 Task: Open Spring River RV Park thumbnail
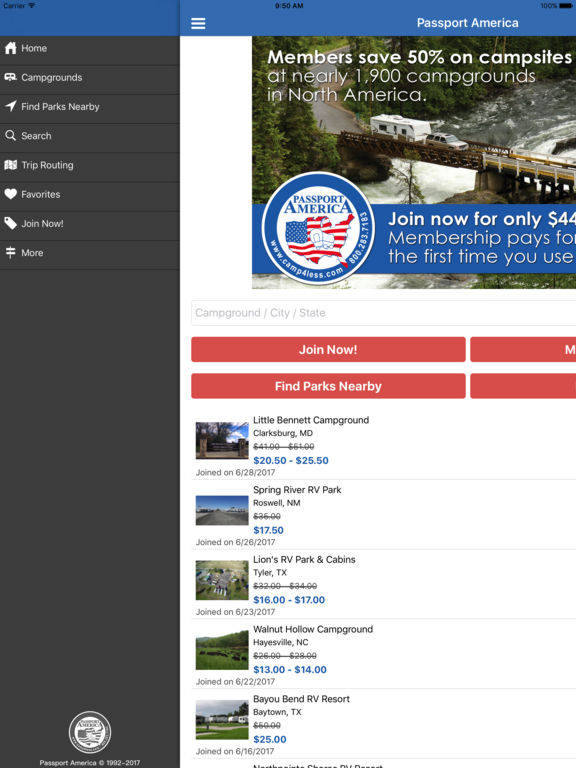click(222, 510)
